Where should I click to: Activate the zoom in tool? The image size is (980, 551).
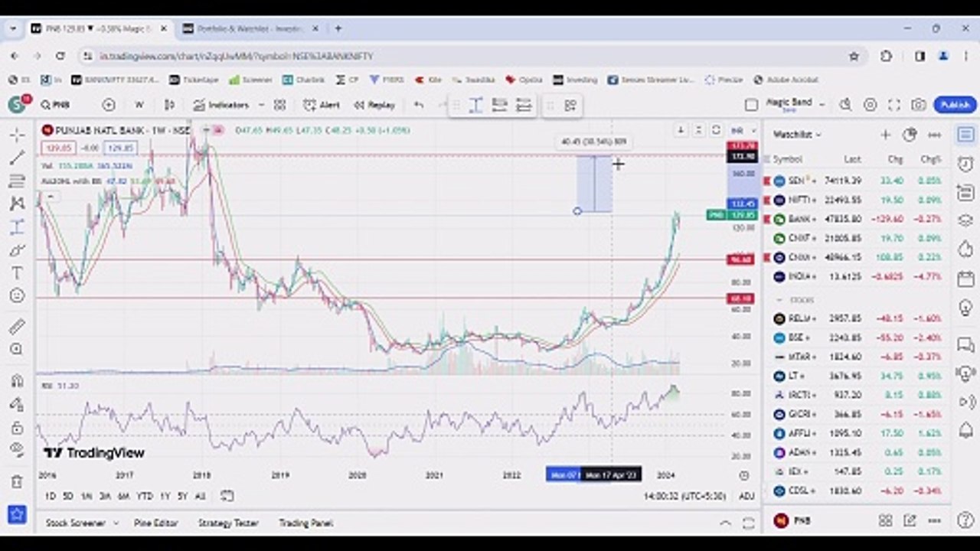17,350
